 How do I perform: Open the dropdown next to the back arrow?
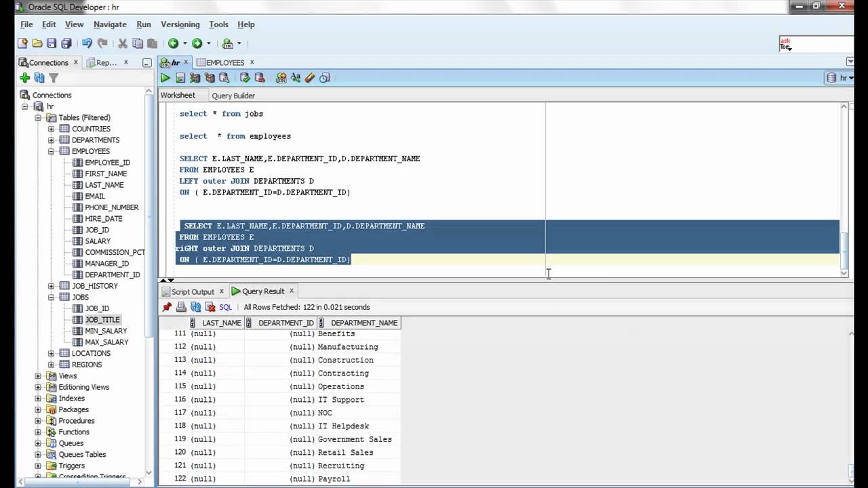[x=184, y=43]
